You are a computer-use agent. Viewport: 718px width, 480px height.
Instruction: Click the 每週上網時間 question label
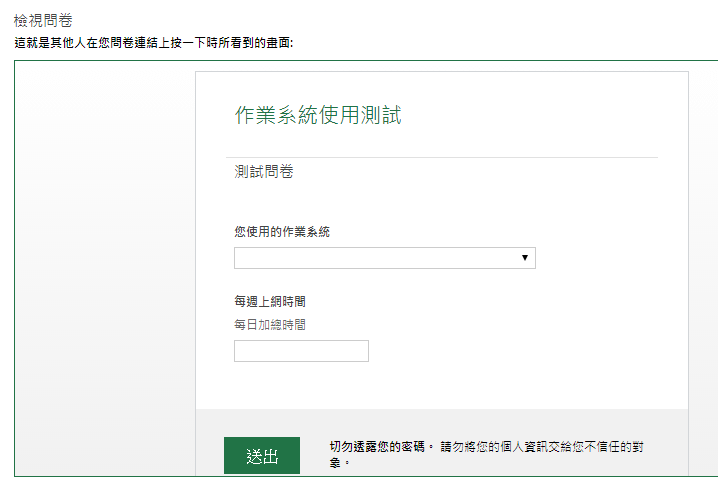point(270,301)
